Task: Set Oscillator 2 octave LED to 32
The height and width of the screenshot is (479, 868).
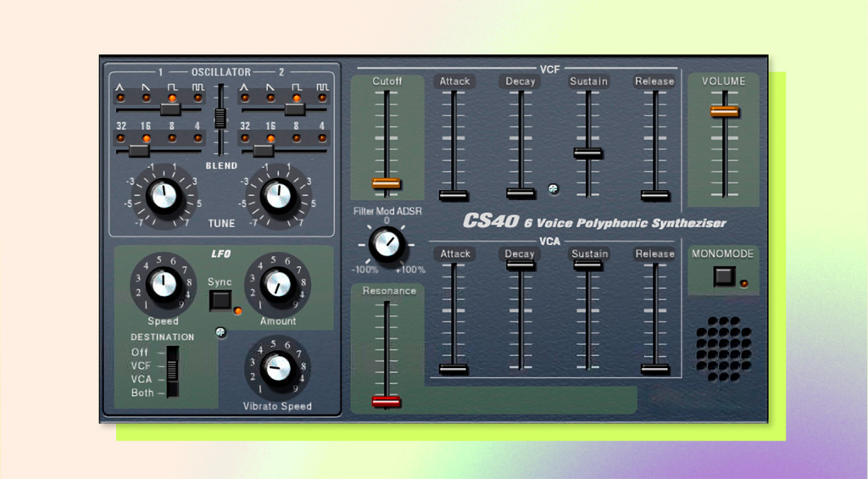Action: click(x=245, y=138)
